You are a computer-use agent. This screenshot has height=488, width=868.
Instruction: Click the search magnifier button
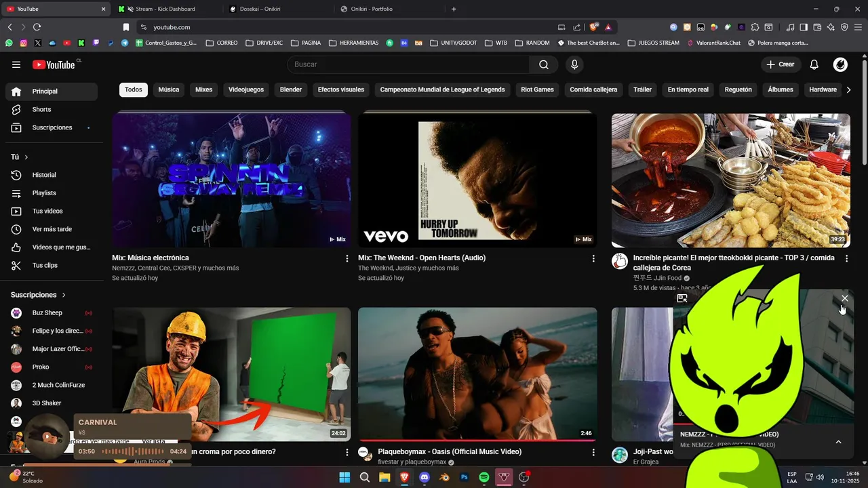click(x=544, y=64)
